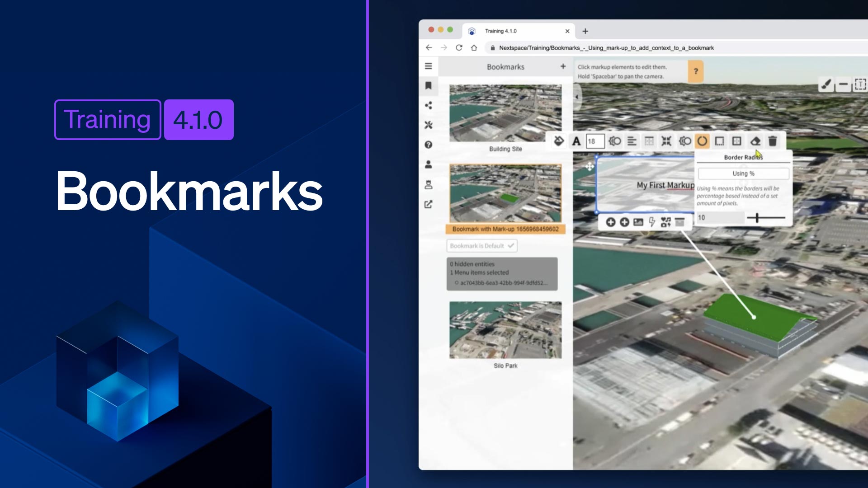This screenshot has width=868, height=488.
Task: Click the table grid markup tool
Action: 649,141
